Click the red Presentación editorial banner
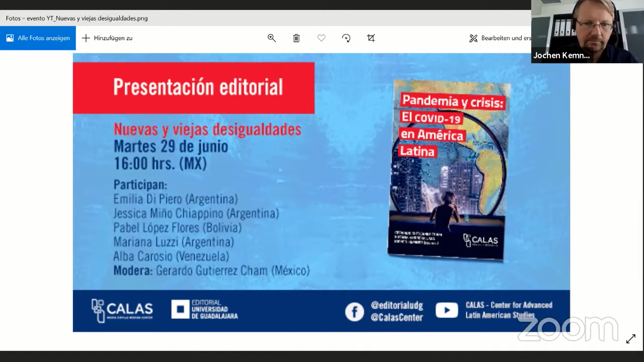This screenshot has width=644, height=362. click(194, 88)
